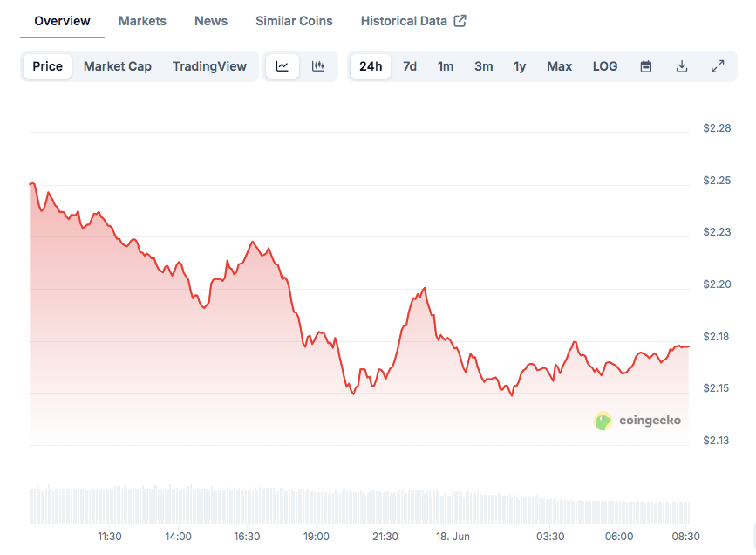Viewport: 756px width, 555px height.
Task: Show the 1y price range
Action: [520, 66]
